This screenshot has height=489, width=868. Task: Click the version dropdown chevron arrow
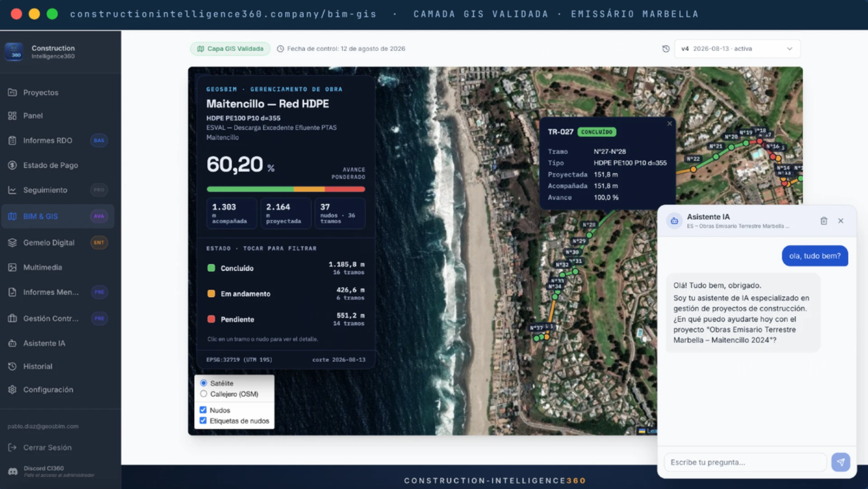[x=789, y=49]
